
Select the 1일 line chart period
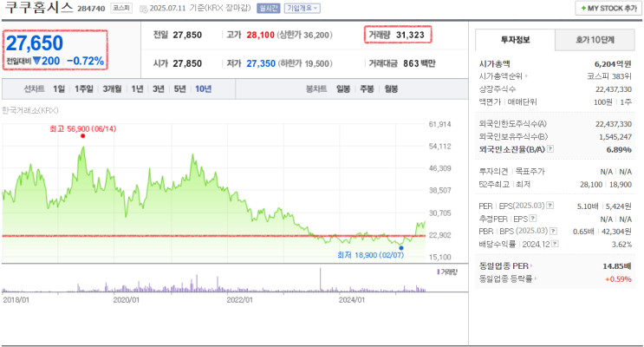(59, 88)
